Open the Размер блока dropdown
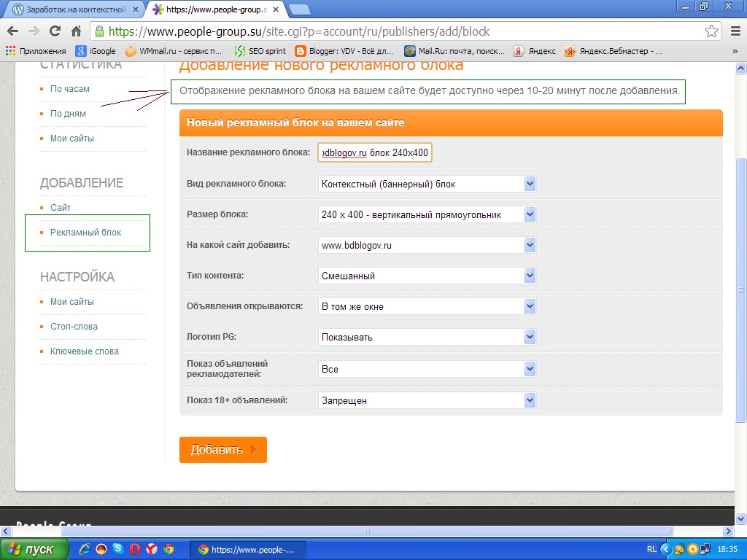The image size is (747, 560). pyautogui.click(x=427, y=214)
